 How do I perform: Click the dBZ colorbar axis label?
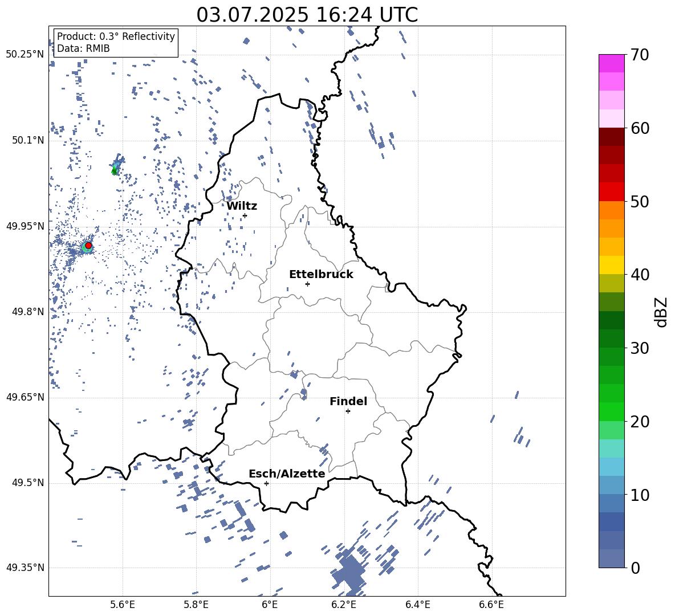[x=662, y=312]
